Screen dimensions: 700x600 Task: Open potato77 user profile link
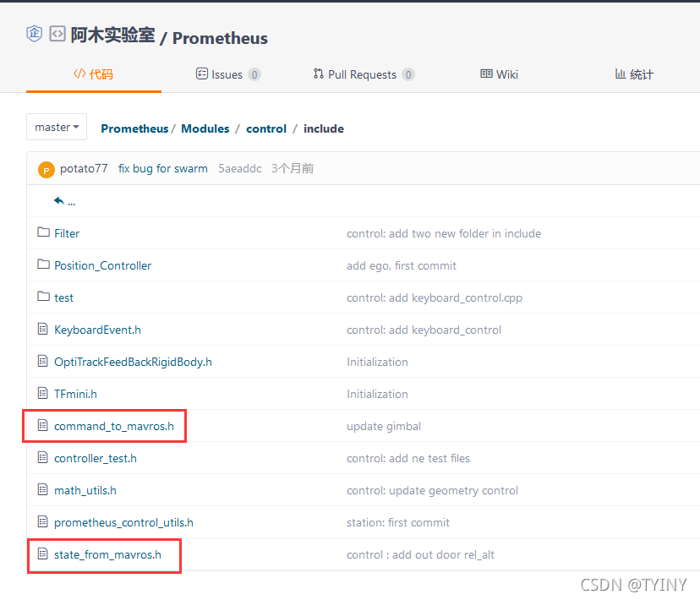(84, 169)
